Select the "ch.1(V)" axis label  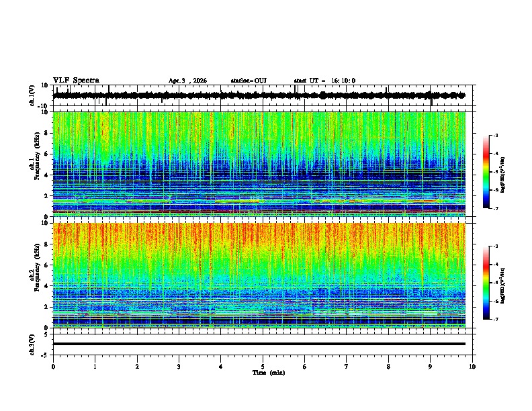point(32,95)
